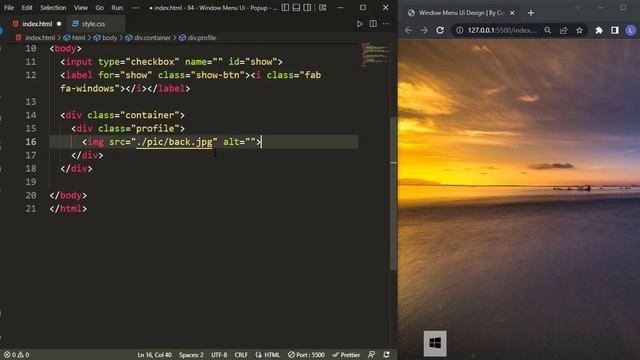Toggle browser side panel icon
The image size is (640, 360).
[x=615, y=30]
